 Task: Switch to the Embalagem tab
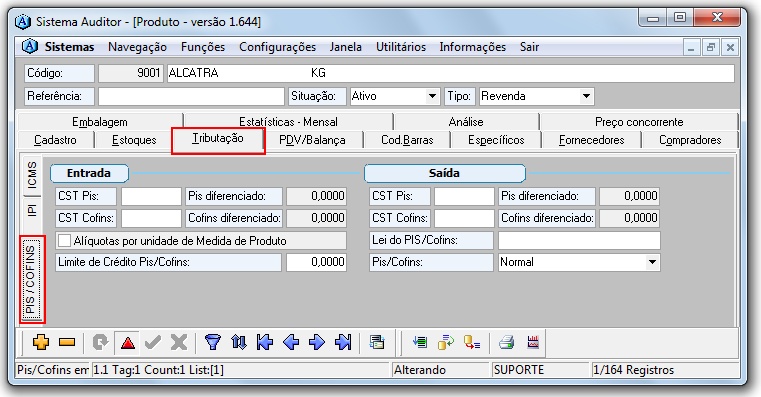[x=99, y=122]
